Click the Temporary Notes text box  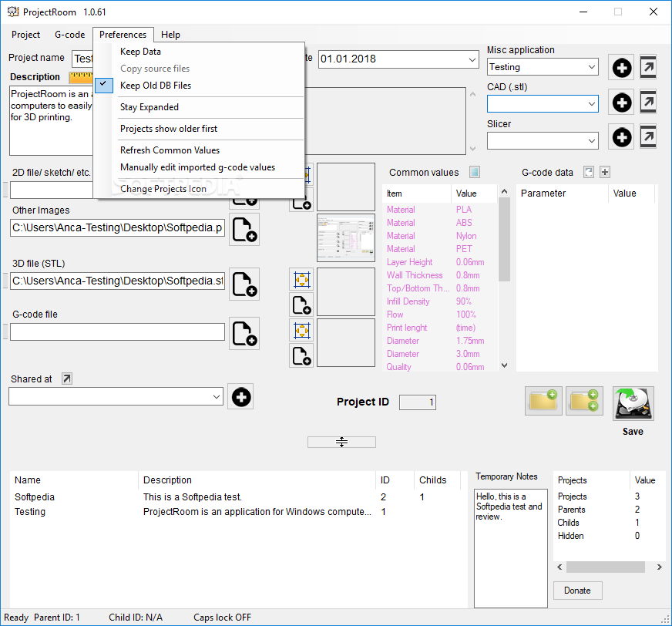[510, 548]
